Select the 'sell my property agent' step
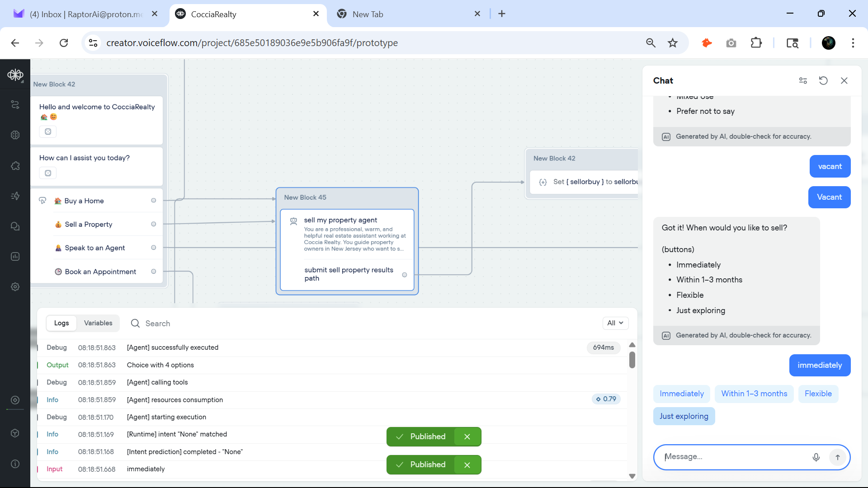The height and width of the screenshot is (488, 868). click(347, 234)
